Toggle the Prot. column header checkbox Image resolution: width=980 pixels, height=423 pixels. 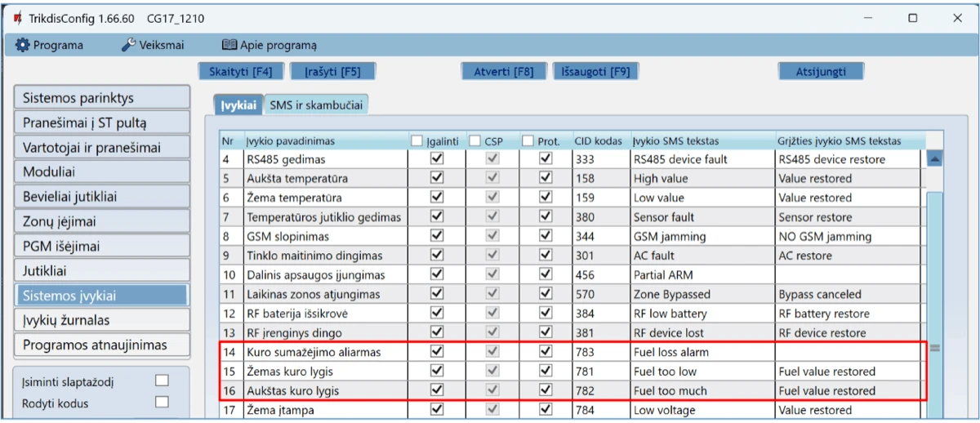click(x=528, y=140)
